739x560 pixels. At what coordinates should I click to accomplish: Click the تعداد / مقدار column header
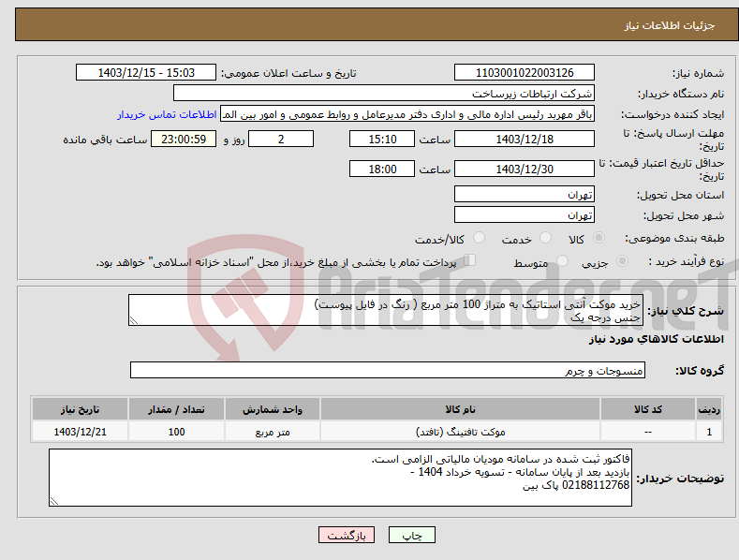click(x=176, y=409)
